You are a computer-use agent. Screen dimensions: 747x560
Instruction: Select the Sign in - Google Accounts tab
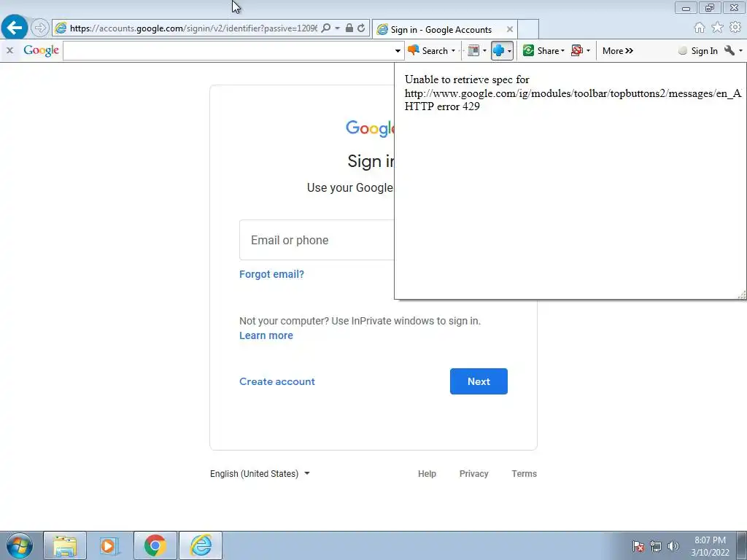point(441,29)
